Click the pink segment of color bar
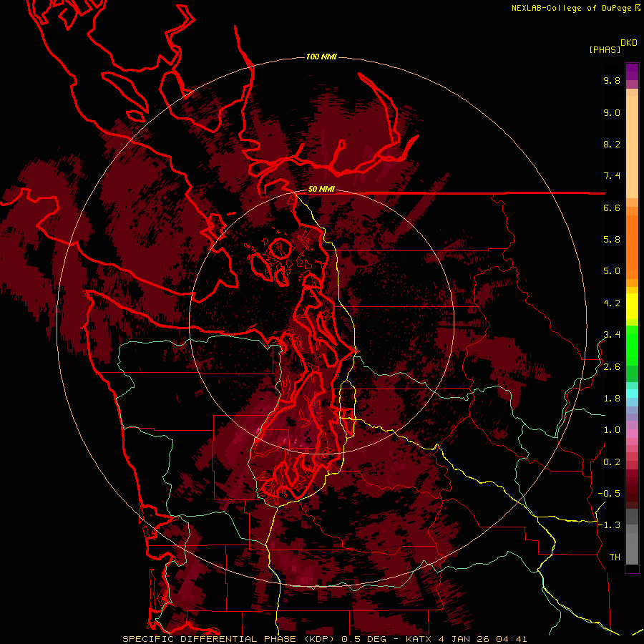This screenshot has width=644, height=644. [x=632, y=434]
